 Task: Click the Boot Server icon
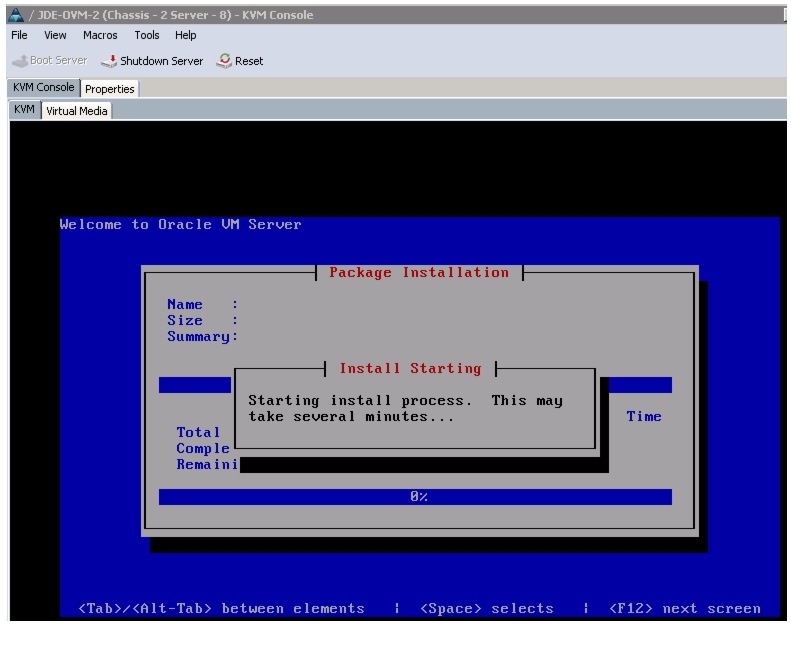pos(20,61)
